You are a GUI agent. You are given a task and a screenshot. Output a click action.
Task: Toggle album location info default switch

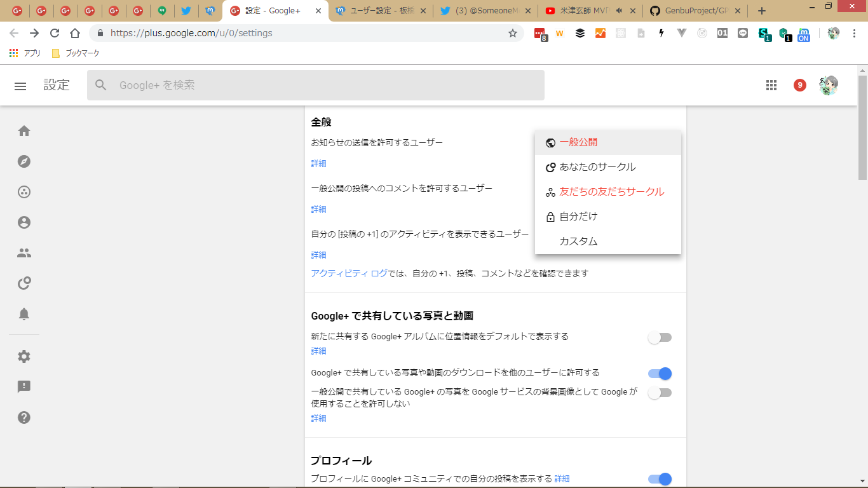tap(660, 337)
